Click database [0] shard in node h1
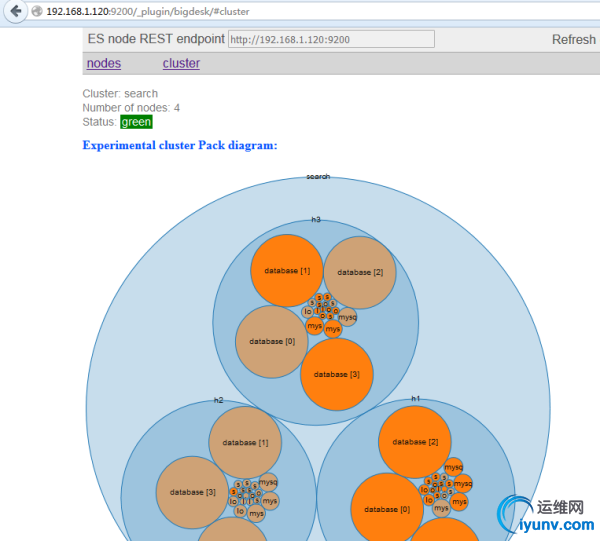The width and height of the screenshot is (600, 541). pyautogui.click(x=387, y=509)
